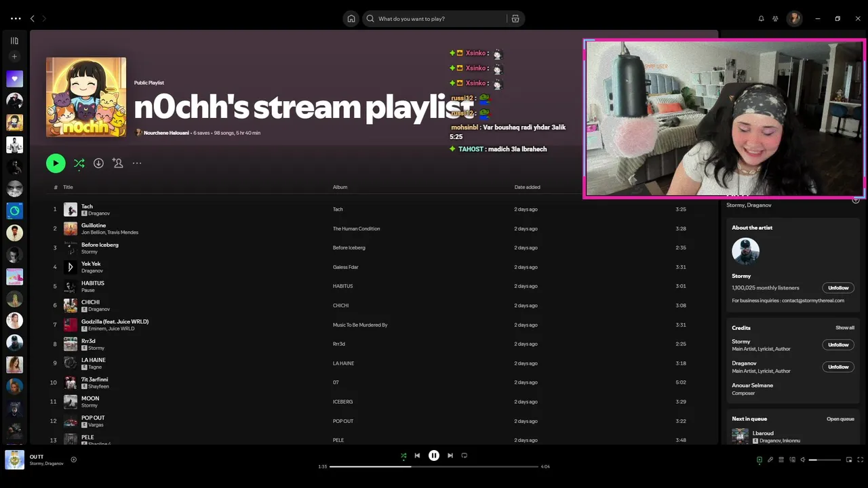The width and height of the screenshot is (868, 488).
Task: Open more options for playlist
Action: tap(137, 163)
